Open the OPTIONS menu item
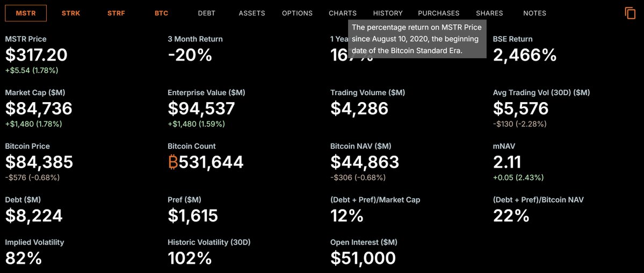Viewport: 644px width, 273px height. [297, 13]
